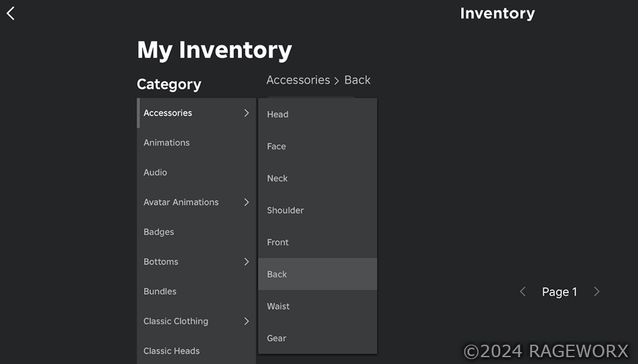The width and height of the screenshot is (638, 364).
Task: Expand the Bottoms category chevron
Action: click(x=246, y=261)
